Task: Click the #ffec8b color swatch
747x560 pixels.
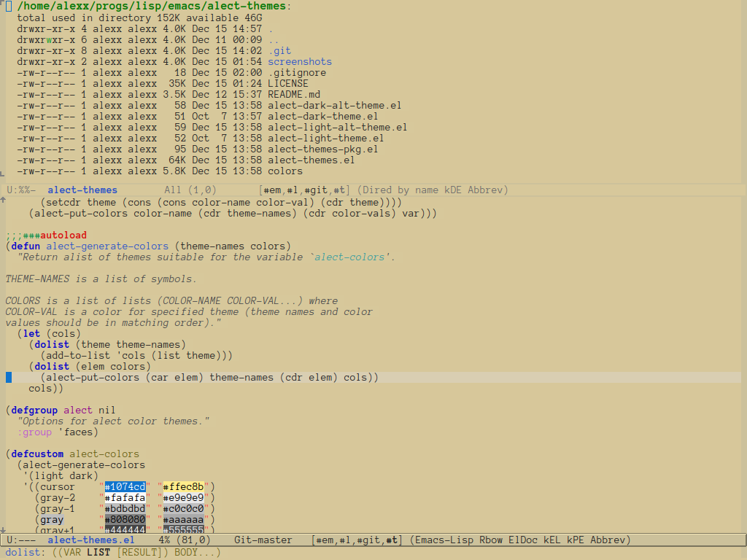Action: click(x=183, y=486)
